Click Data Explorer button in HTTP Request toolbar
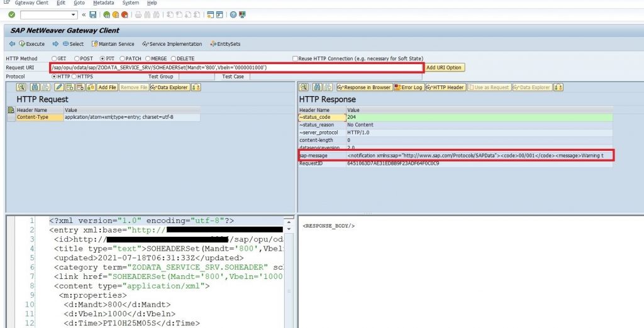The height and width of the screenshot is (328, 644). point(169,87)
